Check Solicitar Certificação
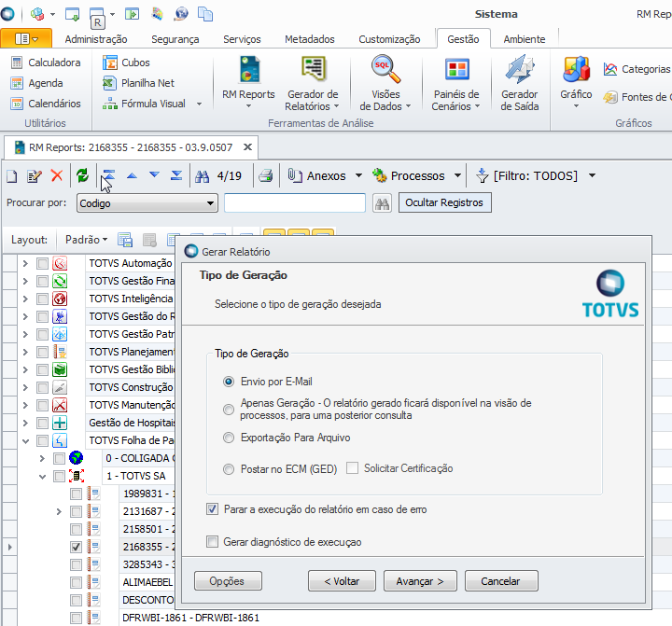Viewport: 672px width, 626px height. [352, 468]
